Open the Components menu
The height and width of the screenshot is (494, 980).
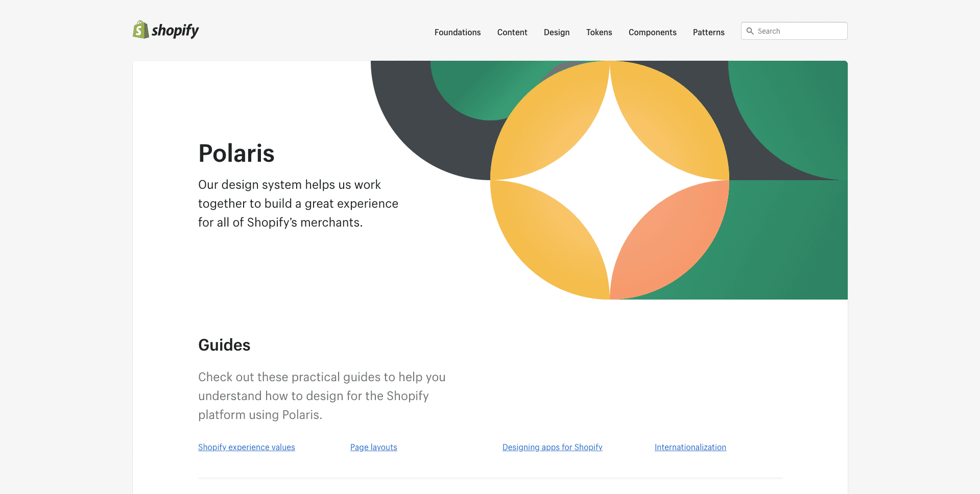[x=653, y=32]
